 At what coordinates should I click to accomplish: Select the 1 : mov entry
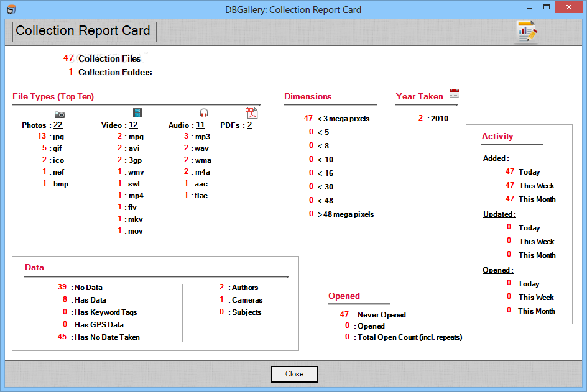pos(131,231)
